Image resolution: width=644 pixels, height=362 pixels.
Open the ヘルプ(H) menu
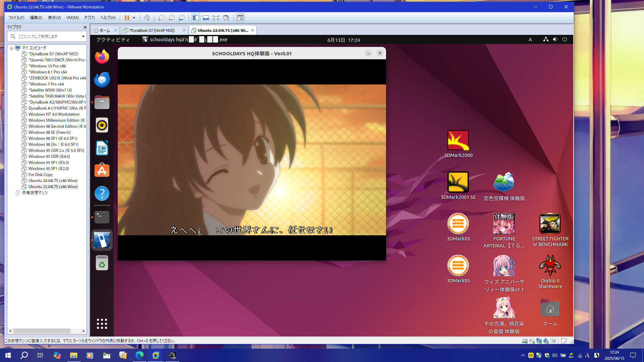[108, 18]
